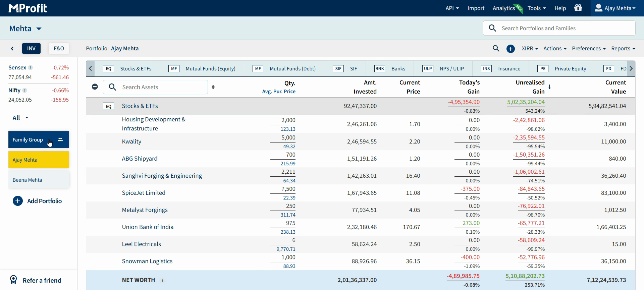Viewport: 644px width, 290px height.
Task: Collapse all groups with minus circle icon
Action: coord(95,87)
